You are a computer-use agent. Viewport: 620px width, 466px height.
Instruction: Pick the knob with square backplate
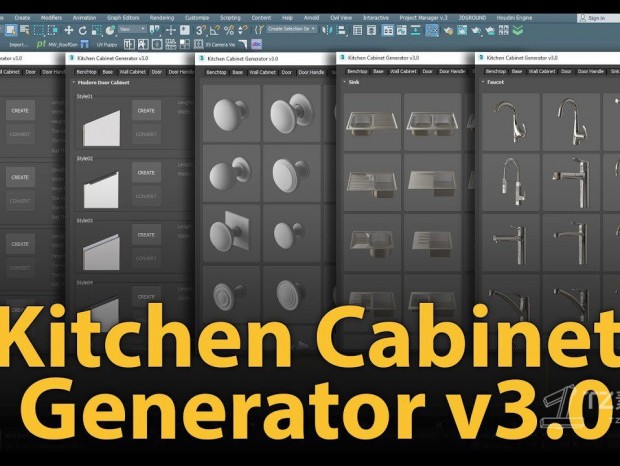231,233
